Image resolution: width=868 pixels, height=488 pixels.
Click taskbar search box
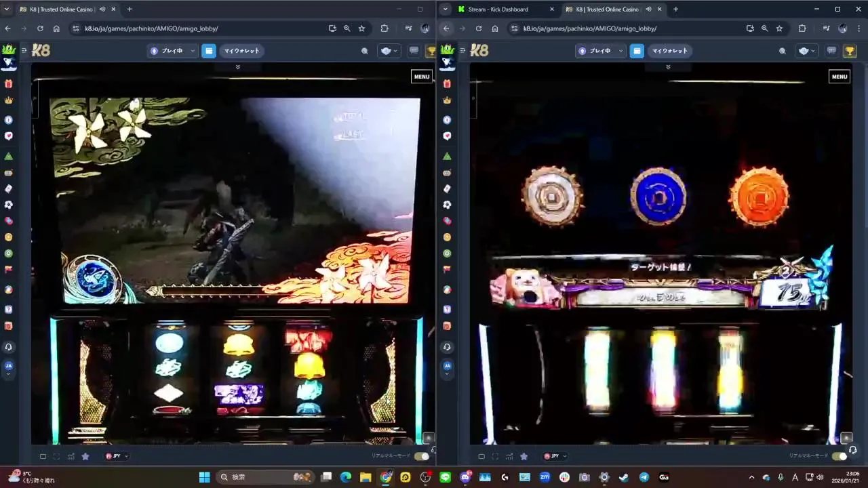264,477
